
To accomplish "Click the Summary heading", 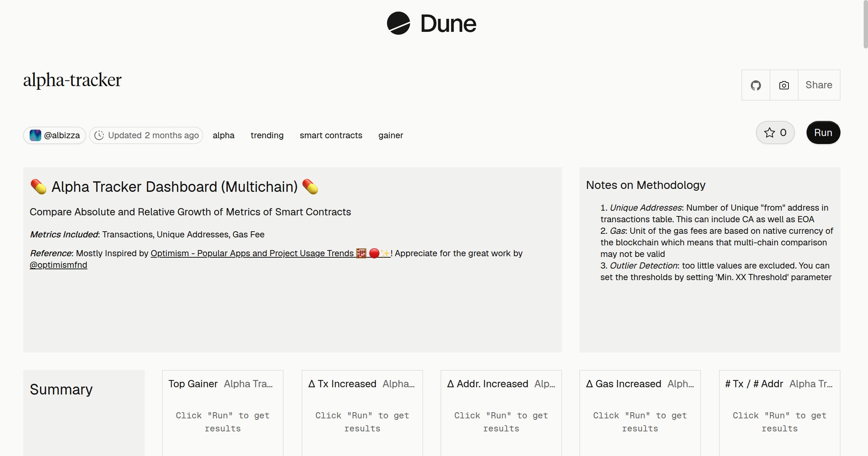I will pyautogui.click(x=61, y=389).
